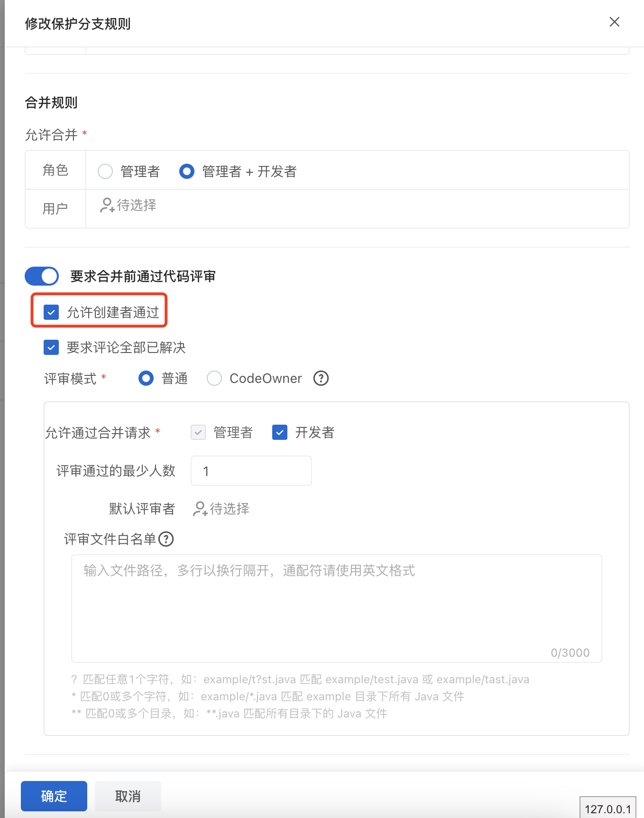Uncheck the 开发者 approval checkbox
This screenshot has width=644, height=818.
(x=280, y=432)
